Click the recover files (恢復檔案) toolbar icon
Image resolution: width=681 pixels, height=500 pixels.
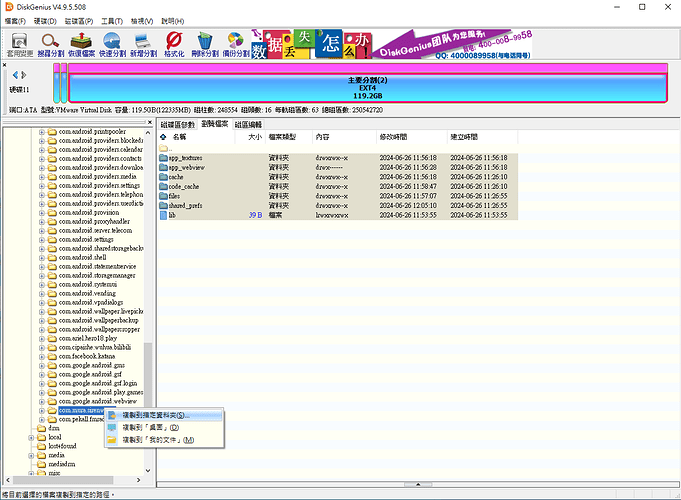(x=81, y=45)
